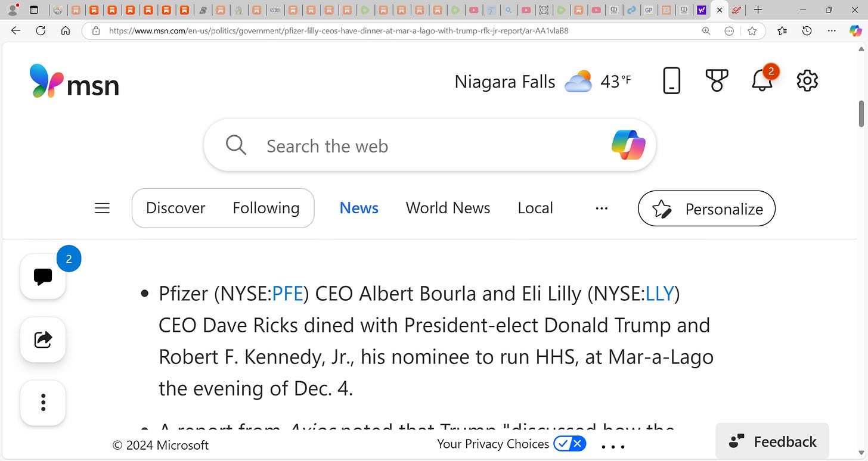Click the privacy choices toggle icon
Viewport: 868px width, 461px height.
pos(570,444)
